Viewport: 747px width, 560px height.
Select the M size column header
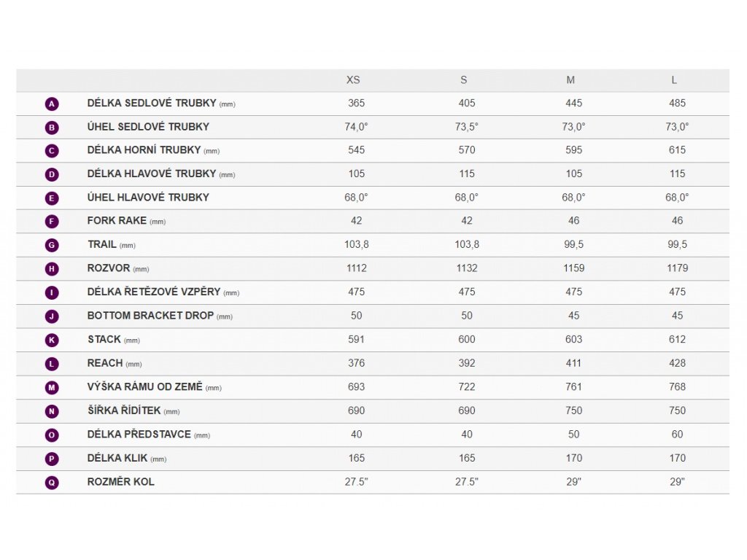570,80
